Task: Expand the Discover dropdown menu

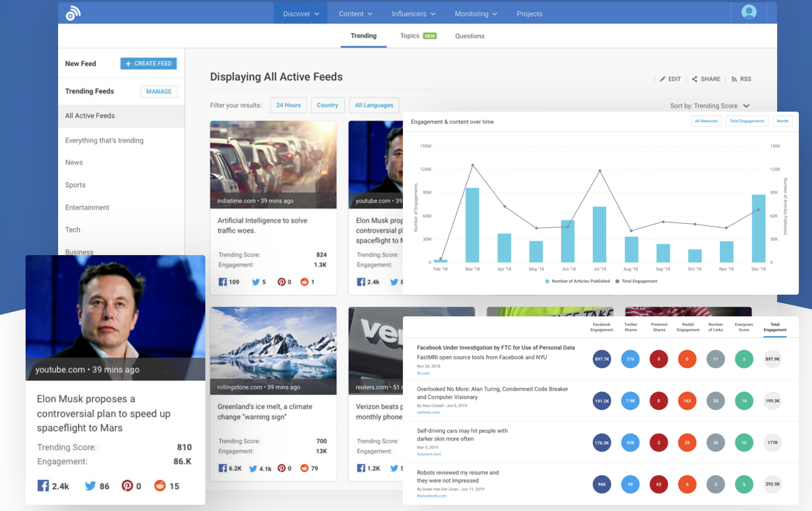Action: [300, 13]
